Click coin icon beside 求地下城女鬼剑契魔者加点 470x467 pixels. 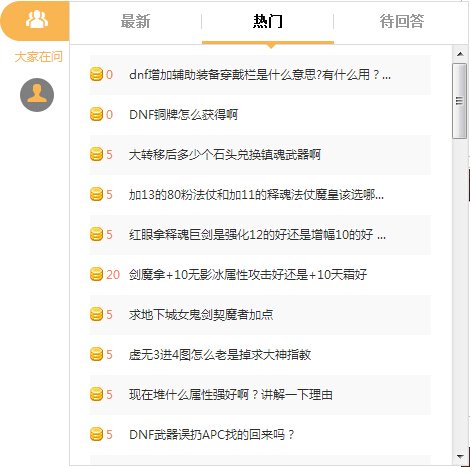click(96, 314)
